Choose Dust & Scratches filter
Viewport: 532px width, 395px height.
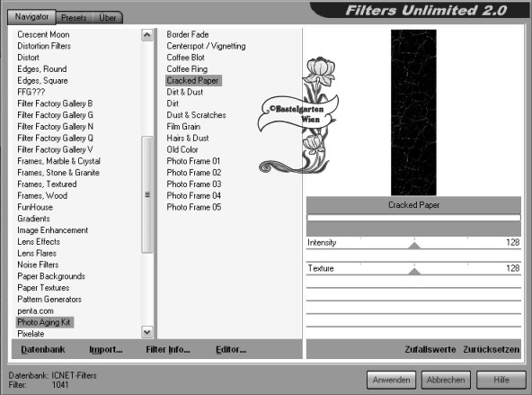coord(196,115)
